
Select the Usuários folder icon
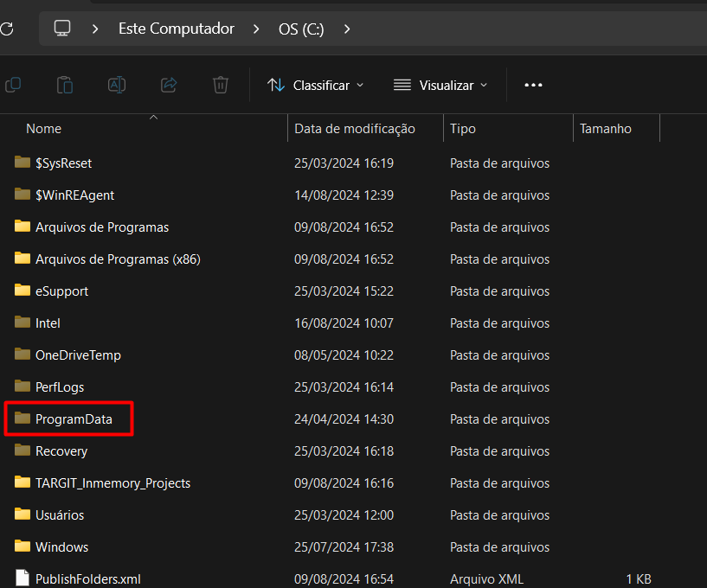tap(22, 514)
